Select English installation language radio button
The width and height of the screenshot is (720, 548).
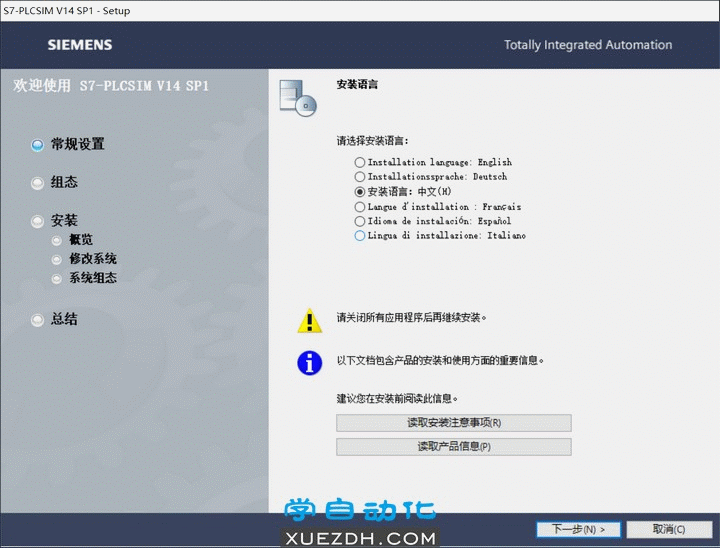click(360, 162)
